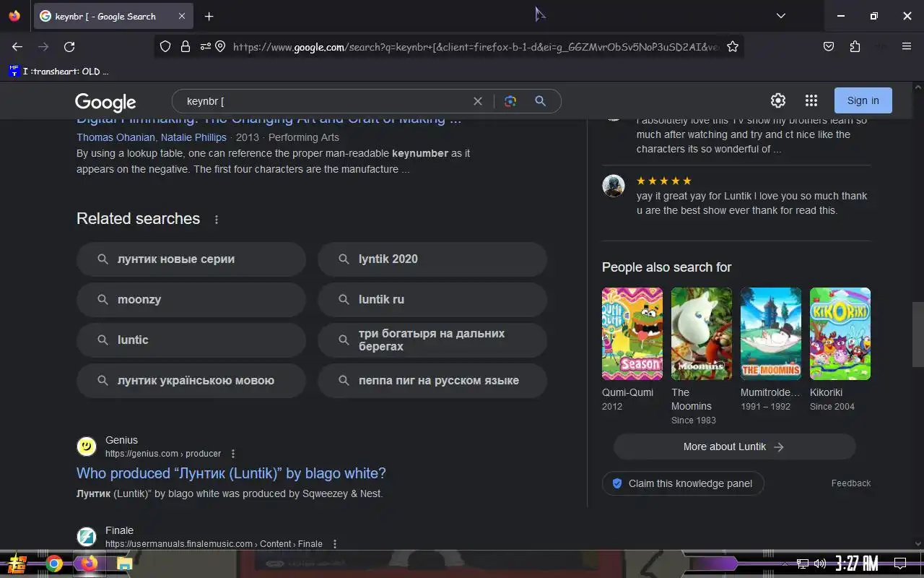The image size is (924, 578).
Task: Open the system volume control
Action: (819, 564)
